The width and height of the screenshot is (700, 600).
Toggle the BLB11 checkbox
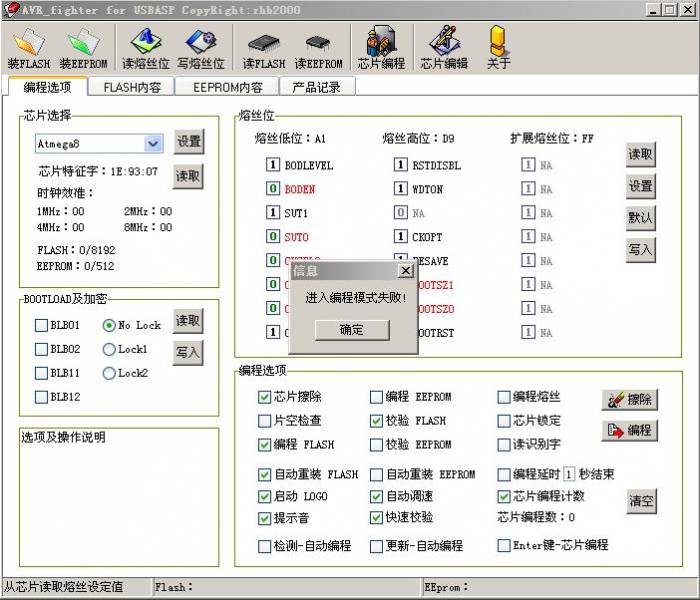(41, 373)
